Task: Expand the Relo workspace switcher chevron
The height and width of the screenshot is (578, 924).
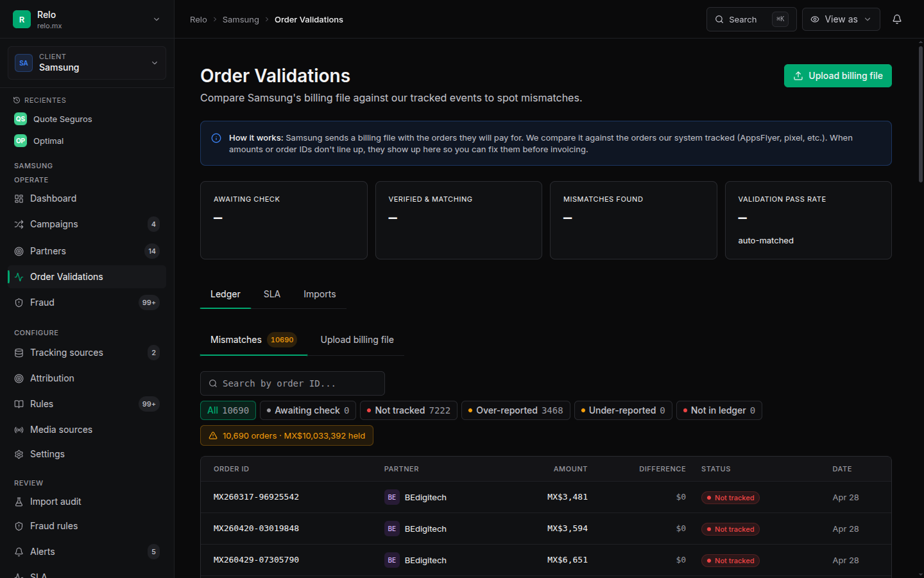Action: pyautogui.click(x=157, y=19)
